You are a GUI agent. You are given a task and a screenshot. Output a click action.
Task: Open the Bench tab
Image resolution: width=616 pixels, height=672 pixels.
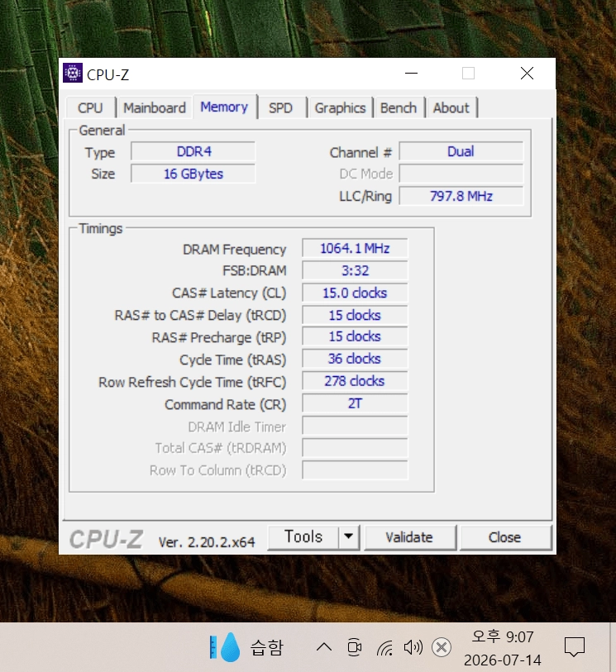399,107
